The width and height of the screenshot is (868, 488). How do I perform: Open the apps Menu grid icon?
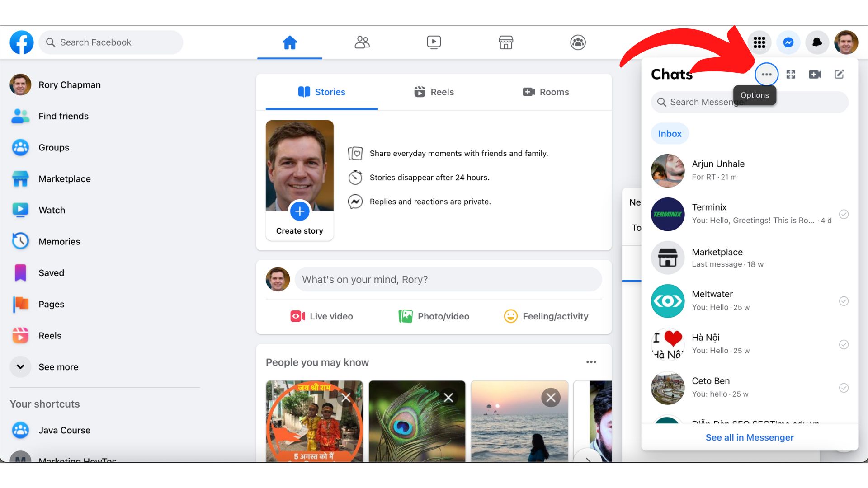coord(759,42)
